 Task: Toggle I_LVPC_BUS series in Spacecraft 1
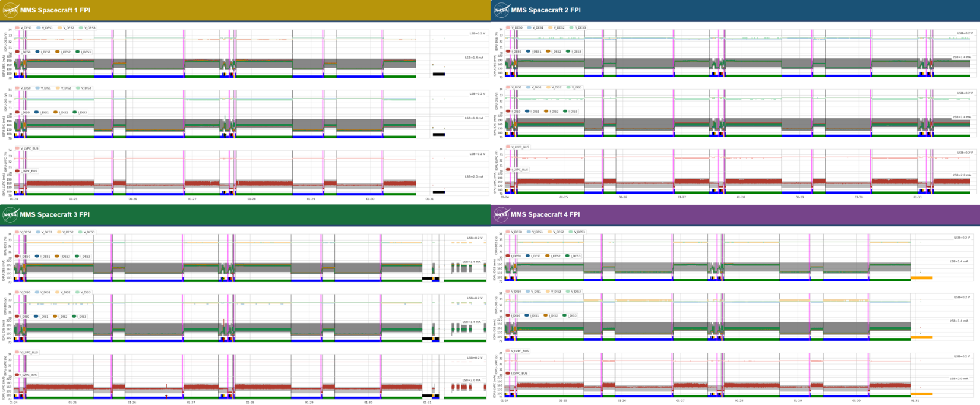[x=27, y=171]
